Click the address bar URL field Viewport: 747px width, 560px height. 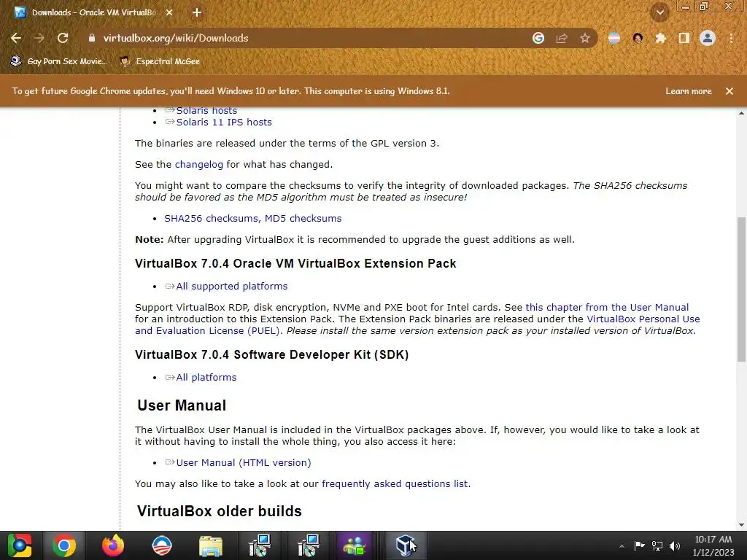tap(305, 38)
